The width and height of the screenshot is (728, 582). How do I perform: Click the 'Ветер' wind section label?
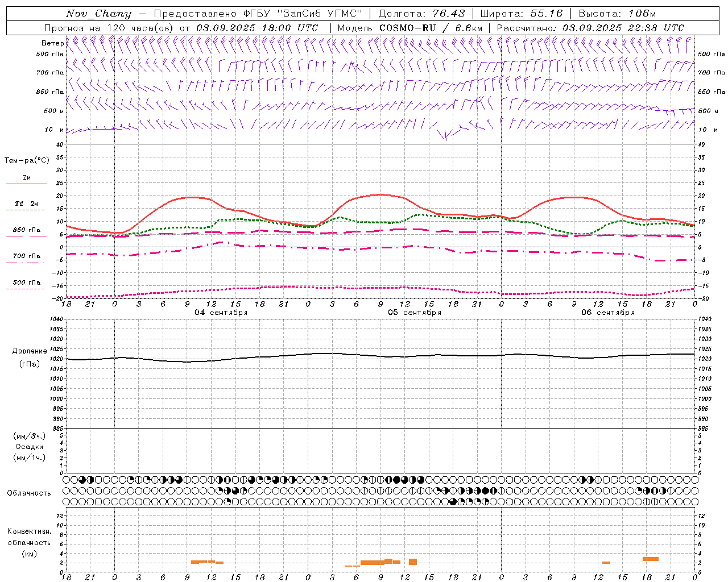[52, 43]
